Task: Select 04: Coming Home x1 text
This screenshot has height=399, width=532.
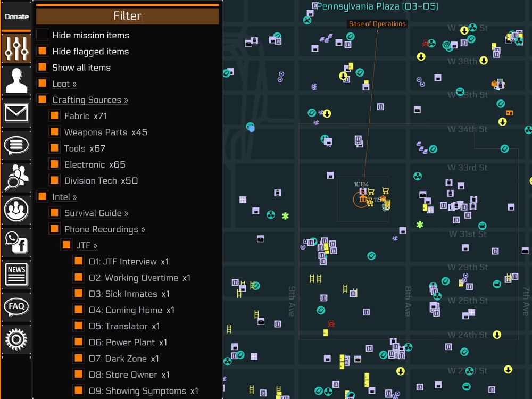Action: pos(131,310)
